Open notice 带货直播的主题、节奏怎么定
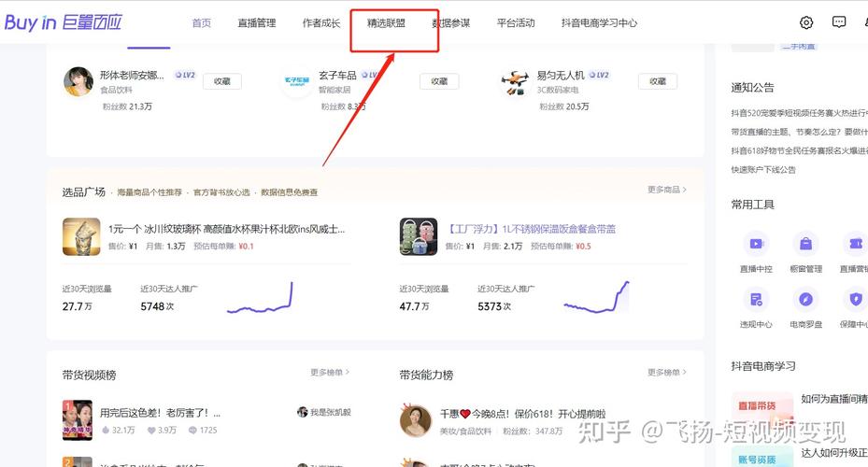 point(800,132)
